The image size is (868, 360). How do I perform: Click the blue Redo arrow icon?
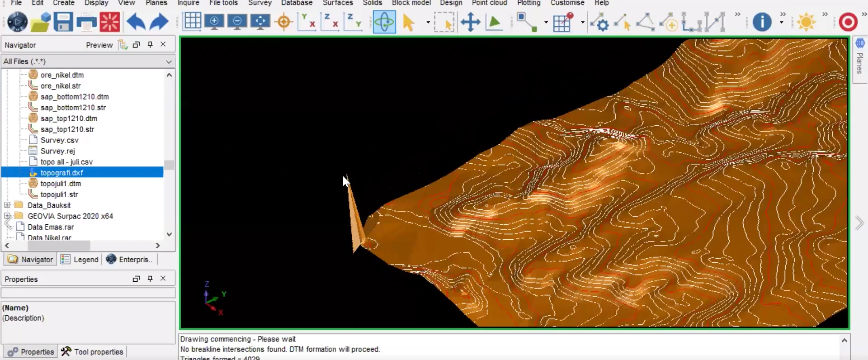click(x=159, y=22)
